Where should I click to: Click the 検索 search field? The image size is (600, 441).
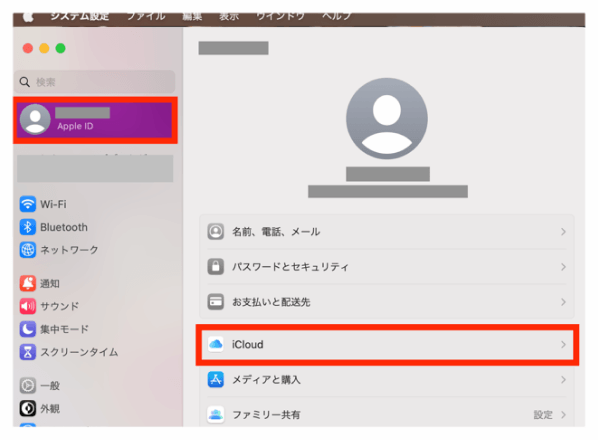point(95,82)
